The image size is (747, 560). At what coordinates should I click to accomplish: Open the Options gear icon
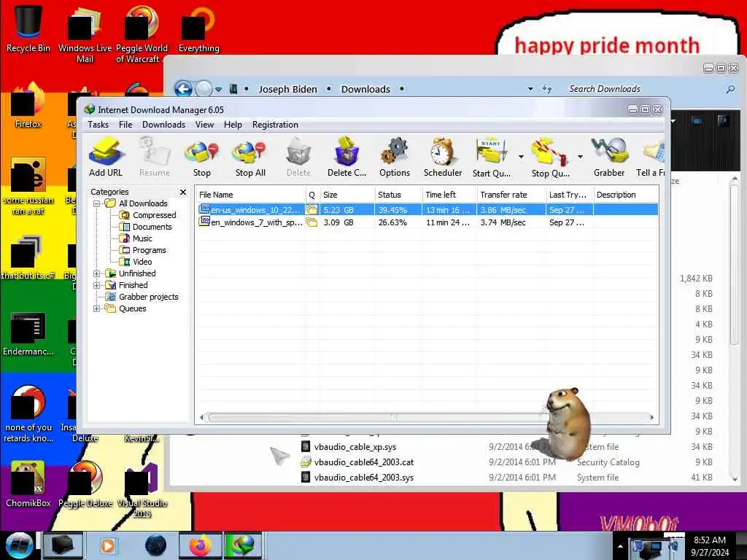pyautogui.click(x=395, y=157)
